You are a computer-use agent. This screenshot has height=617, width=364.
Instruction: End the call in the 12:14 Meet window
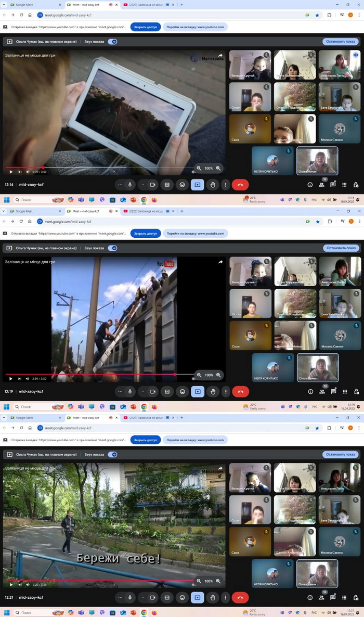click(240, 185)
